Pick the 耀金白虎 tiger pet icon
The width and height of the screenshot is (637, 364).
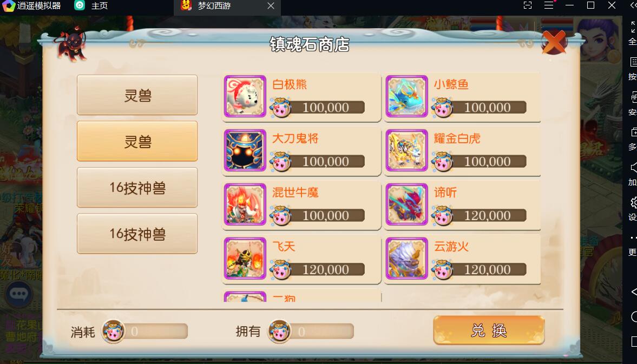pyautogui.click(x=406, y=150)
